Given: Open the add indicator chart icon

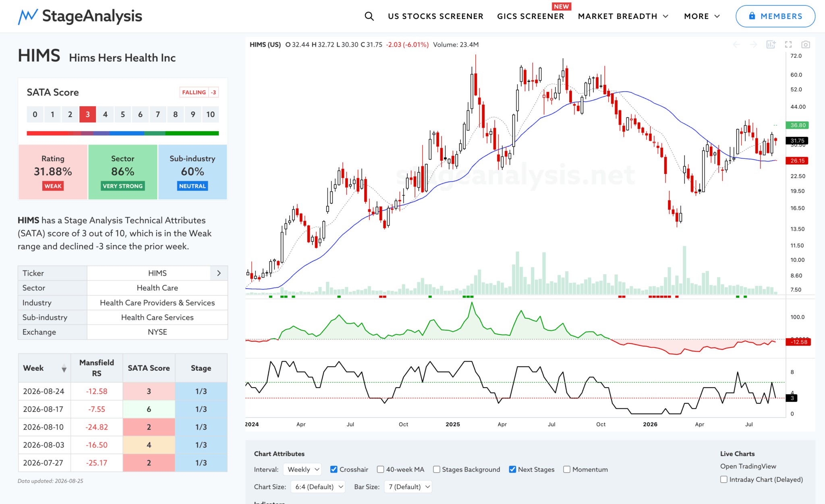Looking at the screenshot, I should pyautogui.click(x=771, y=45).
